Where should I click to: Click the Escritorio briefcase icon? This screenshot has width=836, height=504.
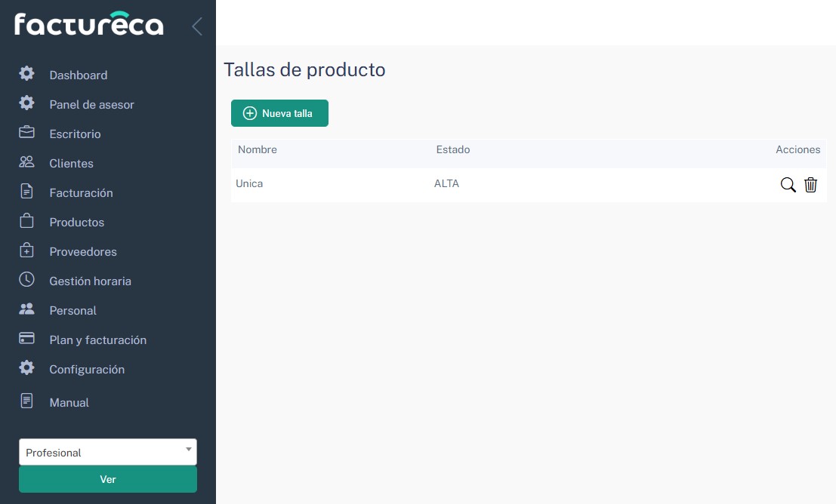(x=27, y=133)
